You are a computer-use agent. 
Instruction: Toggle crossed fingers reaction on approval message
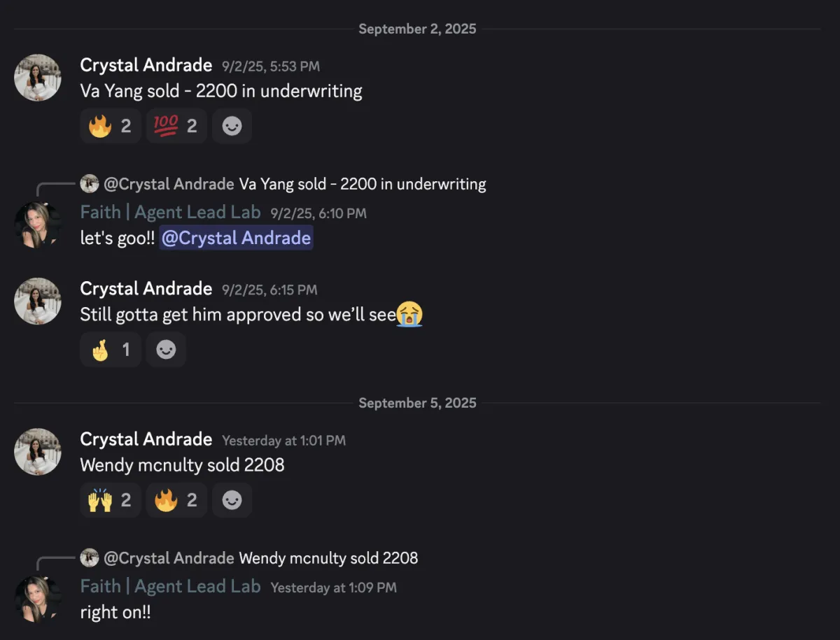point(110,350)
